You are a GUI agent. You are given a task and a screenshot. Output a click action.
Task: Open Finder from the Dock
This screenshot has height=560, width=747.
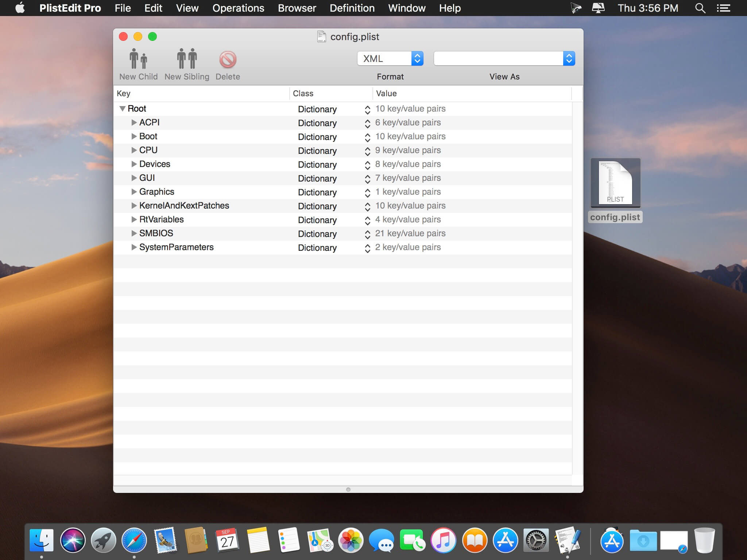(x=42, y=541)
